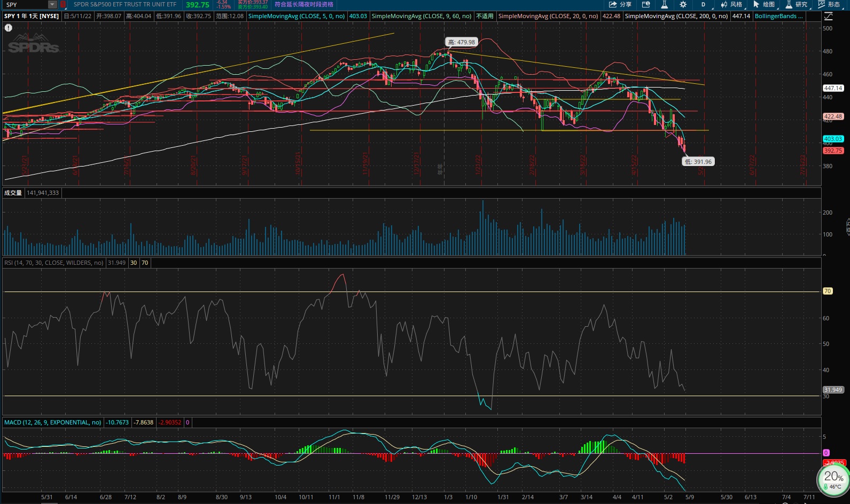Image resolution: width=850 pixels, height=504 pixels.
Task: Click the 成交量 volume panel label
Action: [x=13, y=193]
